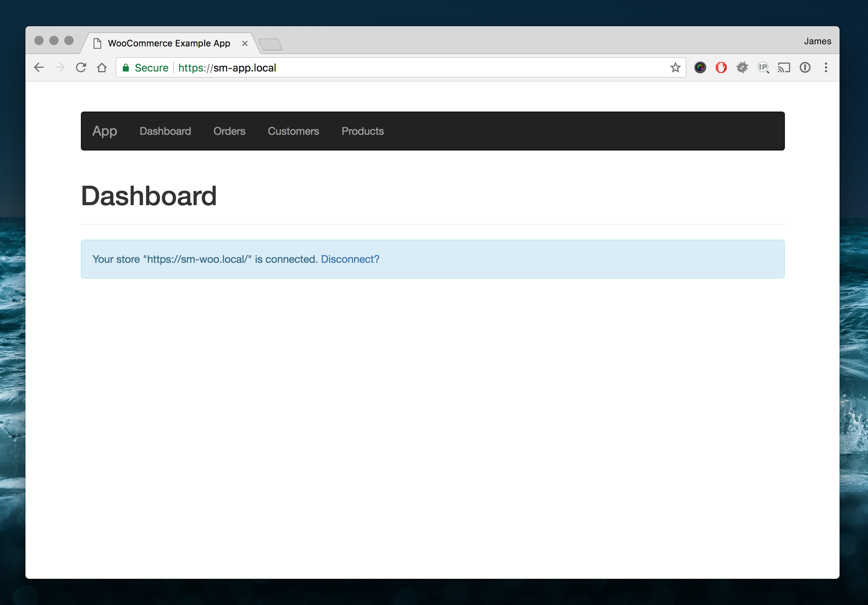The width and height of the screenshot is (868, 605).
Task: Select the WooCommerce Example App tab
Action: 169,43
